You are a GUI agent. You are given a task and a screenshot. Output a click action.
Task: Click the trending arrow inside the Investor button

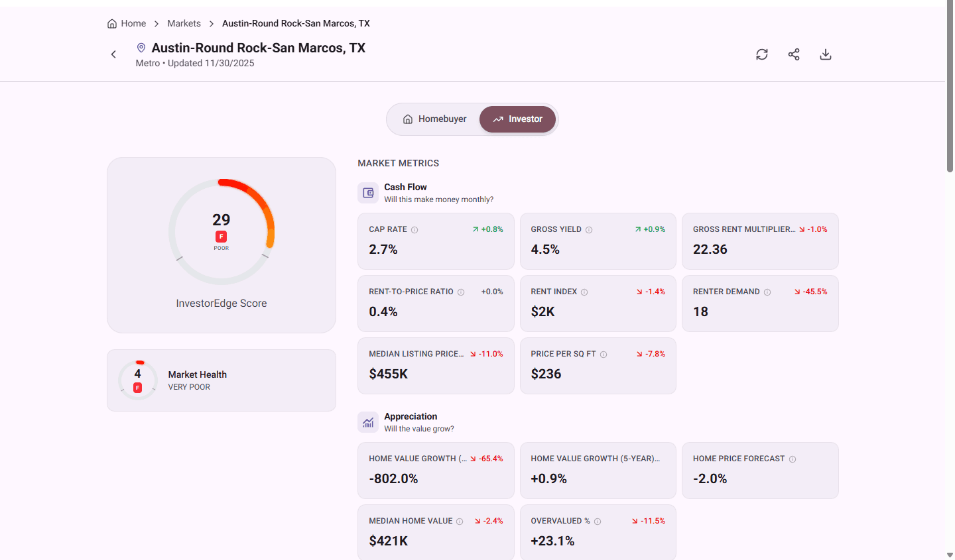click(x=497, y=119)
